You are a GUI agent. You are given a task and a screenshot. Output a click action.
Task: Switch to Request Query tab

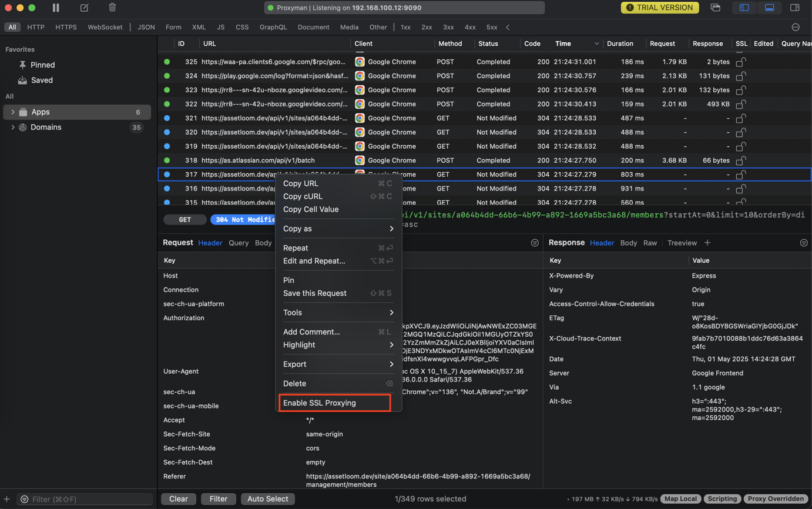[x=239, y=243]
